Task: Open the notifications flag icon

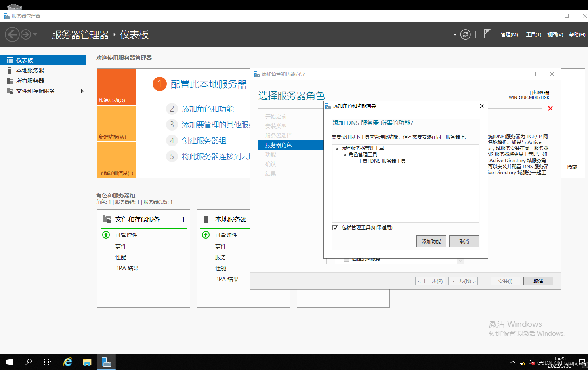Action: (487, 34)
